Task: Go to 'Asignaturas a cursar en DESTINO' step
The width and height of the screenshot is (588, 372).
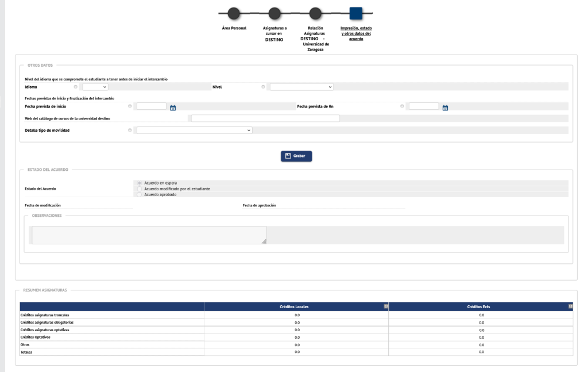Action: click(x=274, y=14)
